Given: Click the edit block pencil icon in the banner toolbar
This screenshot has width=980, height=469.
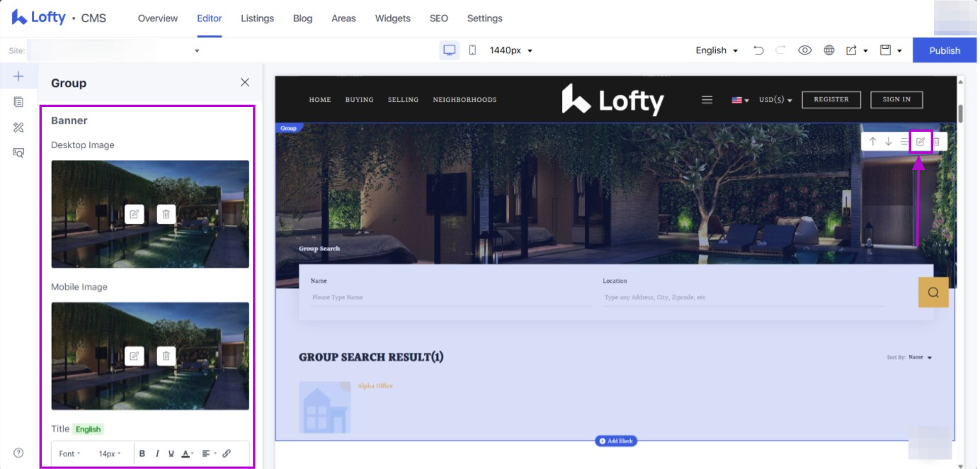Looking at the screenshot, I should click(x=921, y=142).
